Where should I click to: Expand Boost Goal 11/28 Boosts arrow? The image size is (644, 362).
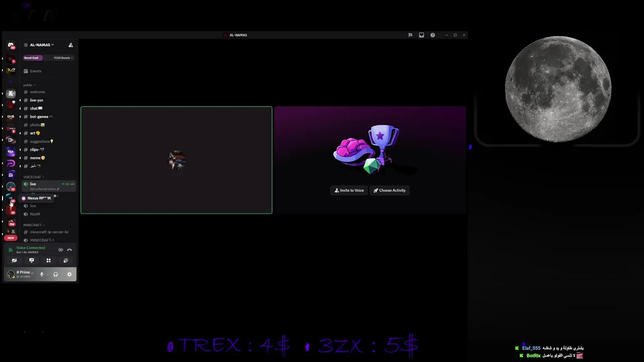point(72,58)
